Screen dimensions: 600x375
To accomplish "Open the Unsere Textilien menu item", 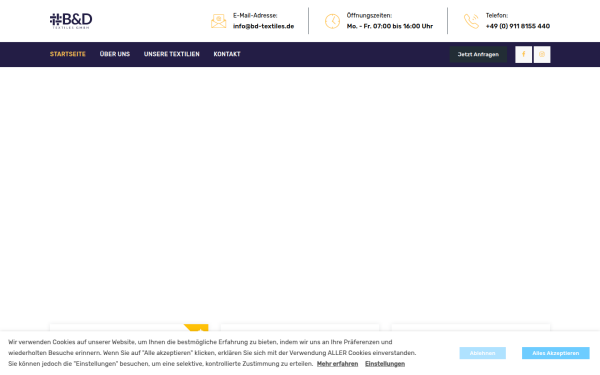I will (172, 54).
